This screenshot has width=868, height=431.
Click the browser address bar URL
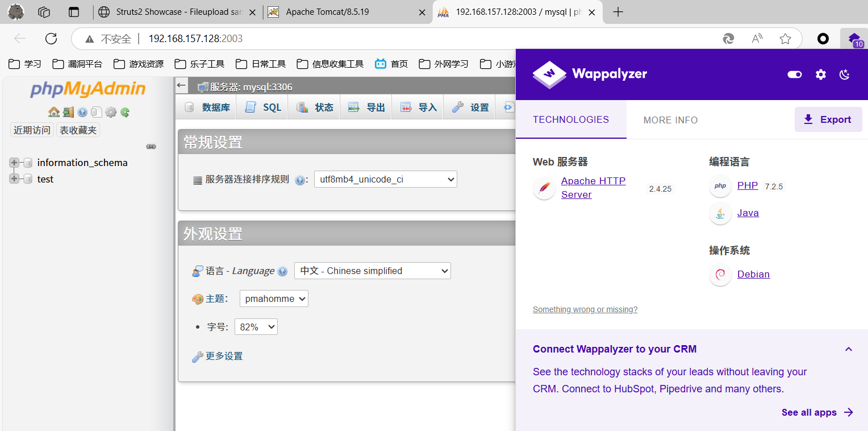(195, 39)
